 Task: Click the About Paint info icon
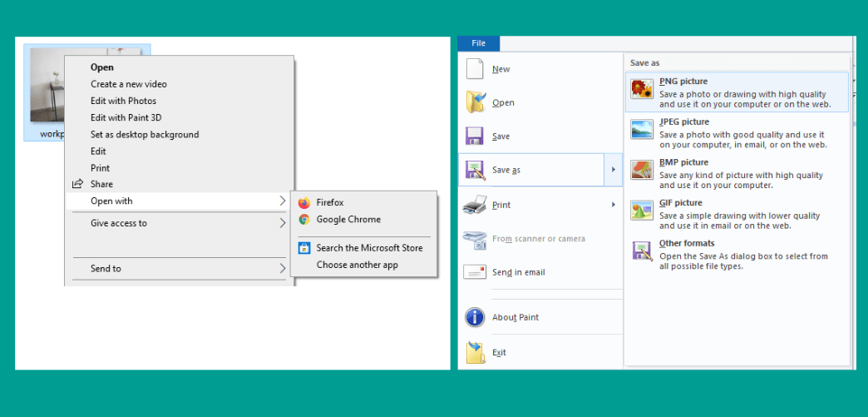click(x=475, y=317)
